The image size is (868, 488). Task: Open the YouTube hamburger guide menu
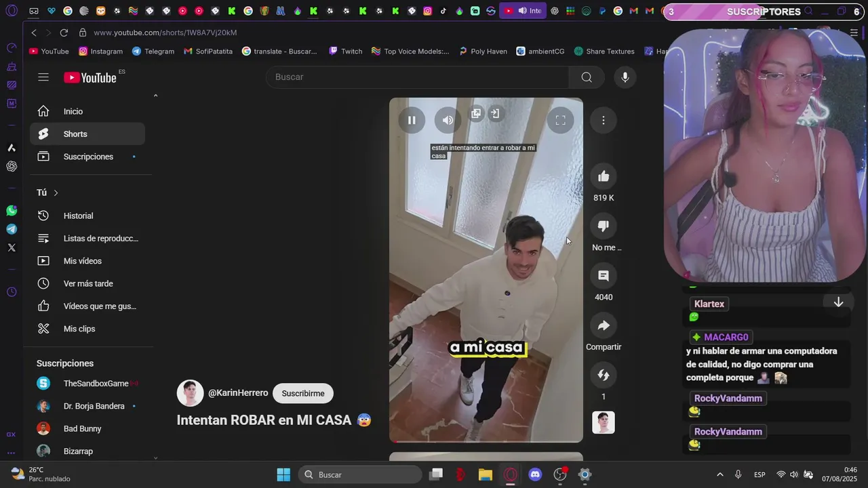click(43, 77)
